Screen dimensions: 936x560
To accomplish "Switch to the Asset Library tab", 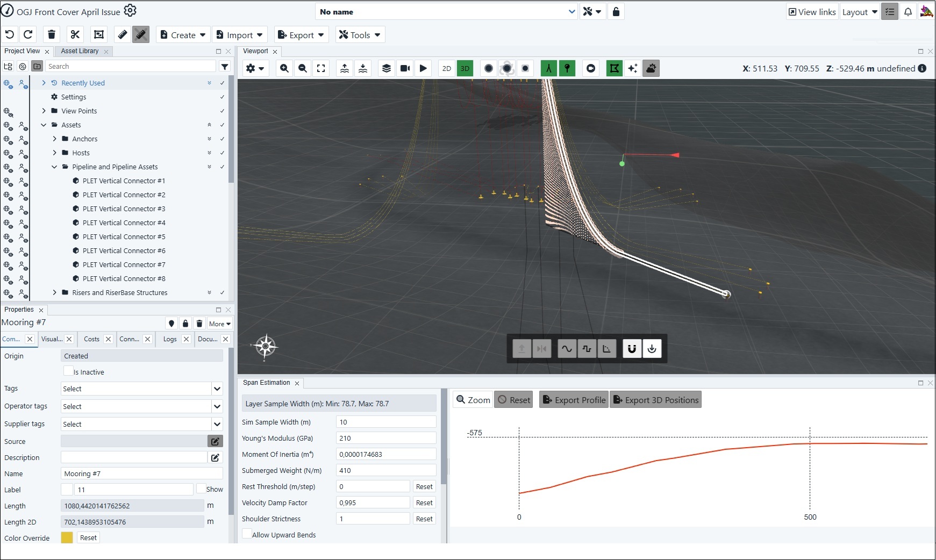I will pyautogui.click(x=80, y=51).
